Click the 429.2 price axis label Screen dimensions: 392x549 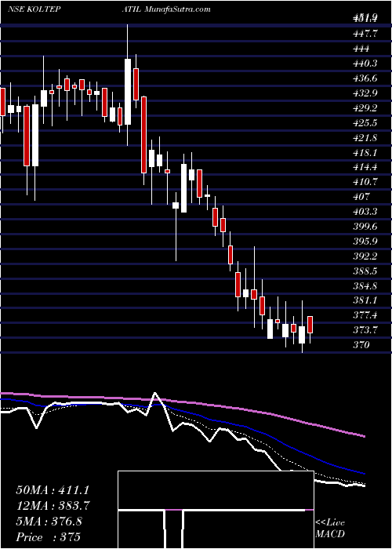[365, 108]
